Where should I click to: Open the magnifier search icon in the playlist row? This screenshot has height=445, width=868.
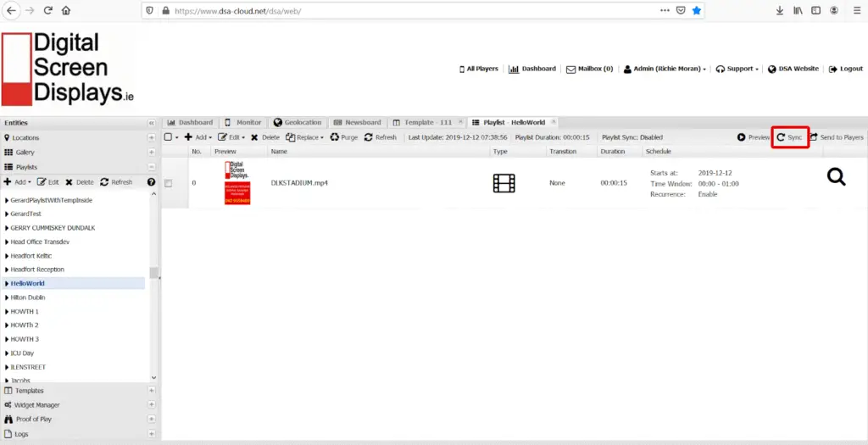pos(837,176)
